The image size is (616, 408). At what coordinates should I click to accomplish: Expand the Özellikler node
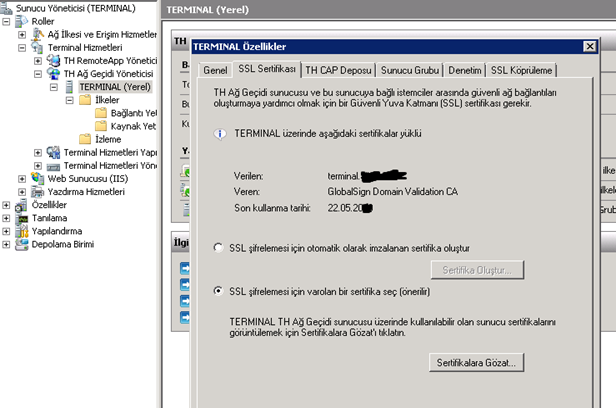click(7, 205)
